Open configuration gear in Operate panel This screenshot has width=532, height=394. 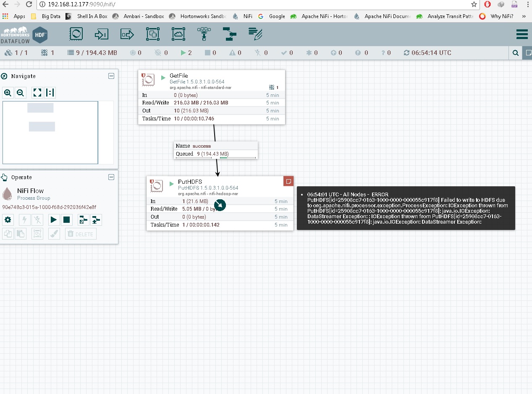click(8, 219)
